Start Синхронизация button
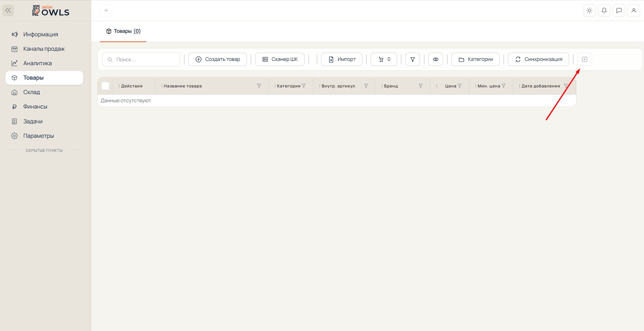 pos(538,59)
